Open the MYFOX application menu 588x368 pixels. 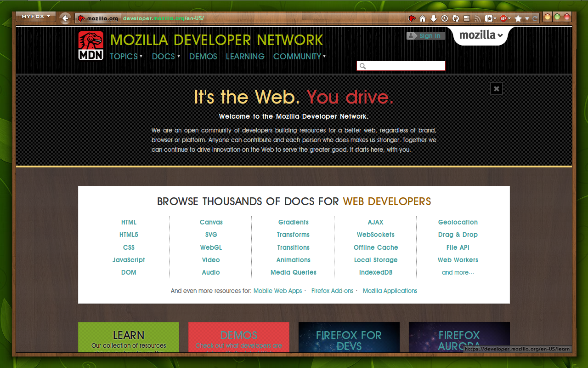tap(36, 17)
